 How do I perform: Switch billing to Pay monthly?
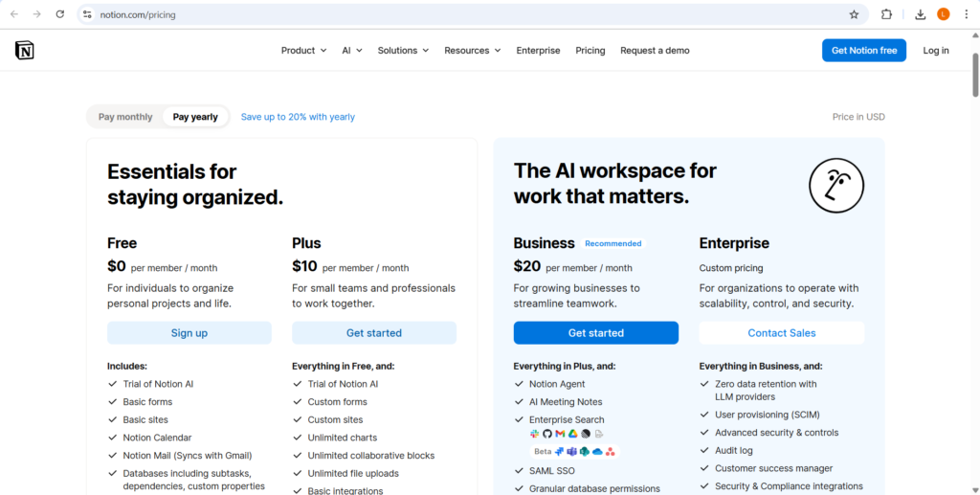(x=125, y=117)
